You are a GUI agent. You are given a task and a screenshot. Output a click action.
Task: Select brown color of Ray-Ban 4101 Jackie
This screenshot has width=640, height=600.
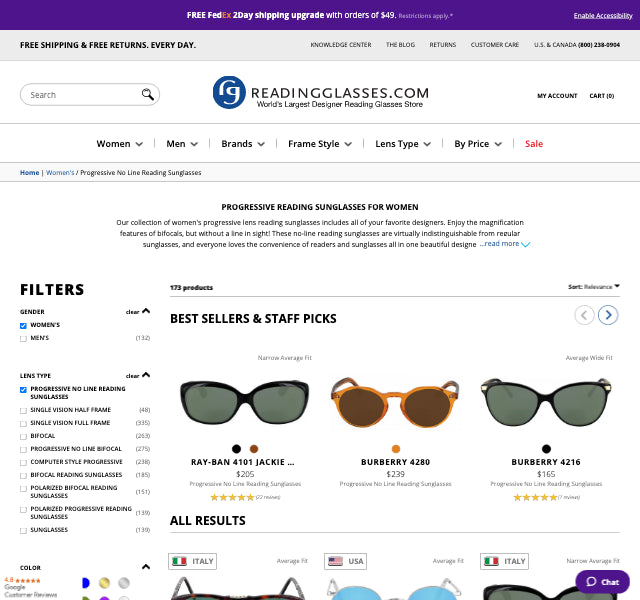[x=254, y=449]
